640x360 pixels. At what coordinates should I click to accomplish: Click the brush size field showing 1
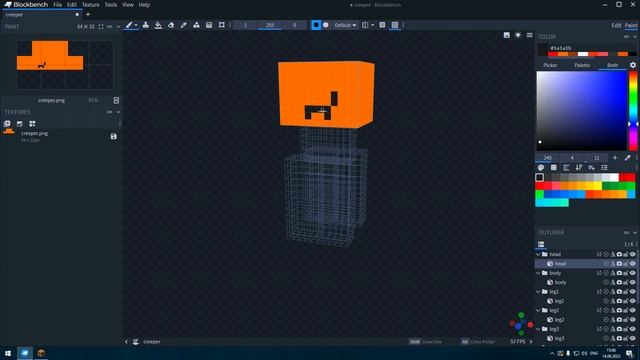pos(245,25)
